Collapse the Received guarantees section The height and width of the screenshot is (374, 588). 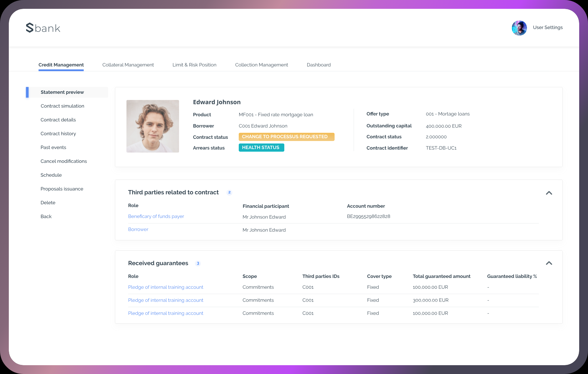(549, 263)
